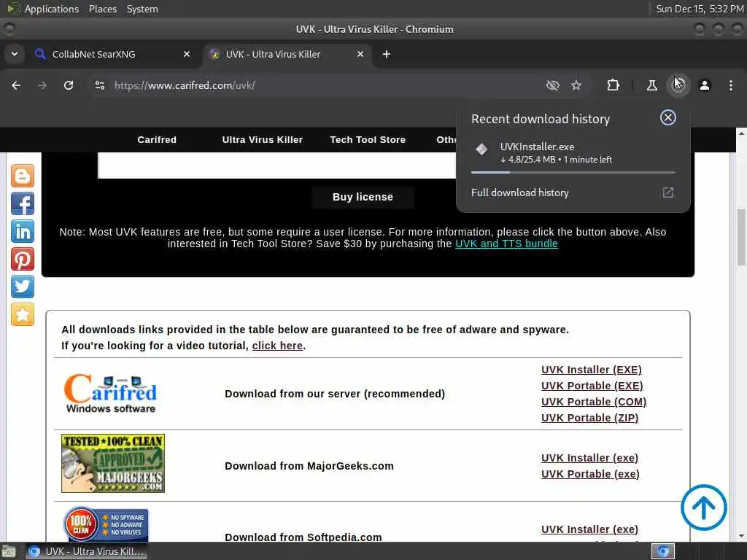Open the Ultra Virus Killer menu
747x560 pixels.
tap(262, 139)
